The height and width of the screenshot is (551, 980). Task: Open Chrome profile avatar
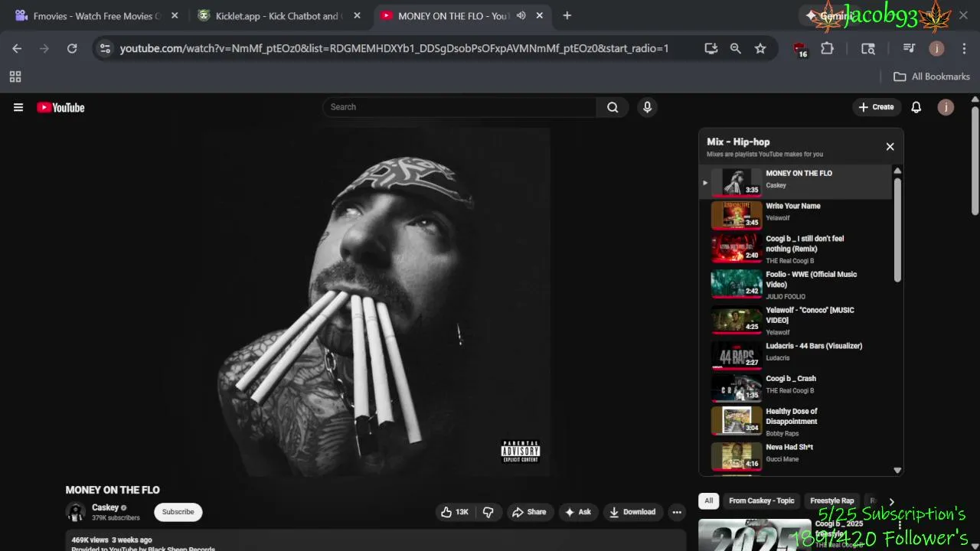pos(936,48)
